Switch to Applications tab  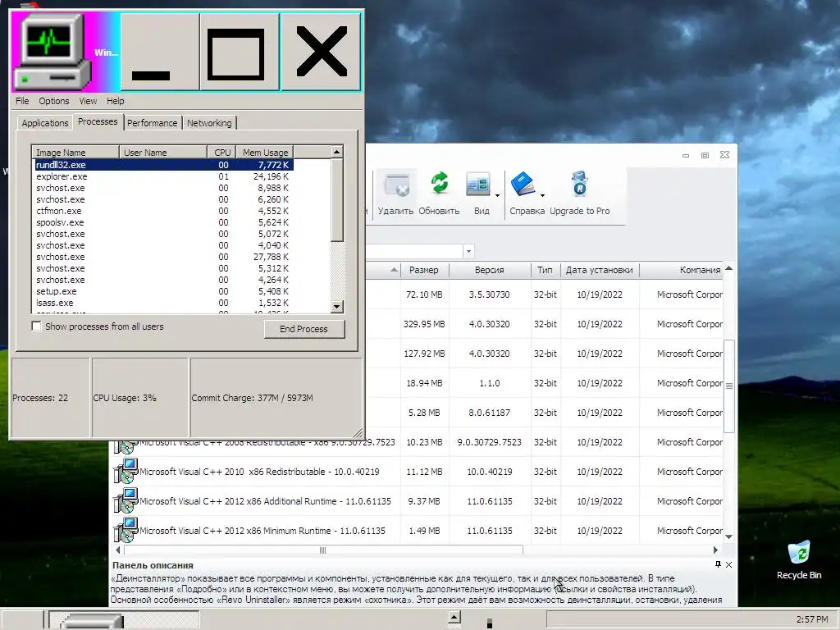click(45, 123)
